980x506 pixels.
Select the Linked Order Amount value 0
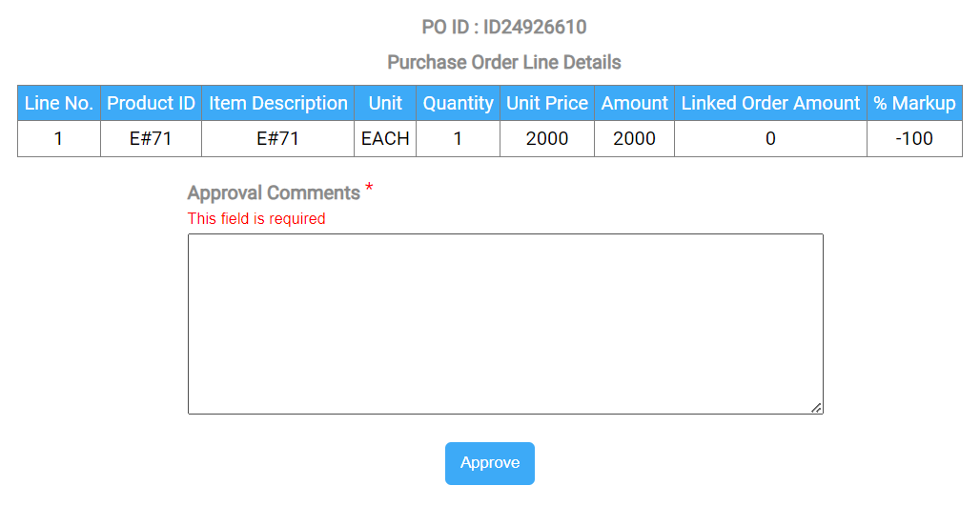click(x=770, y=139)
